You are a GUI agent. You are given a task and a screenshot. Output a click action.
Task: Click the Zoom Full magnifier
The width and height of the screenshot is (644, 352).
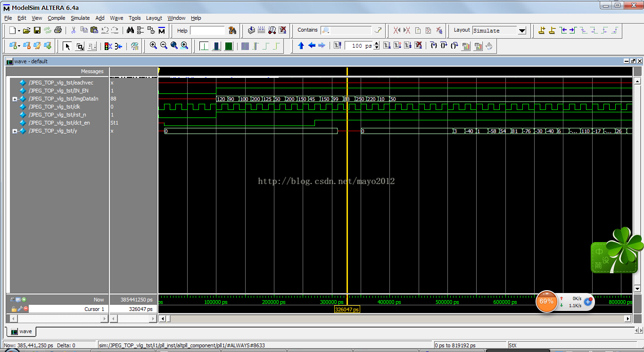tap(174, 46)
